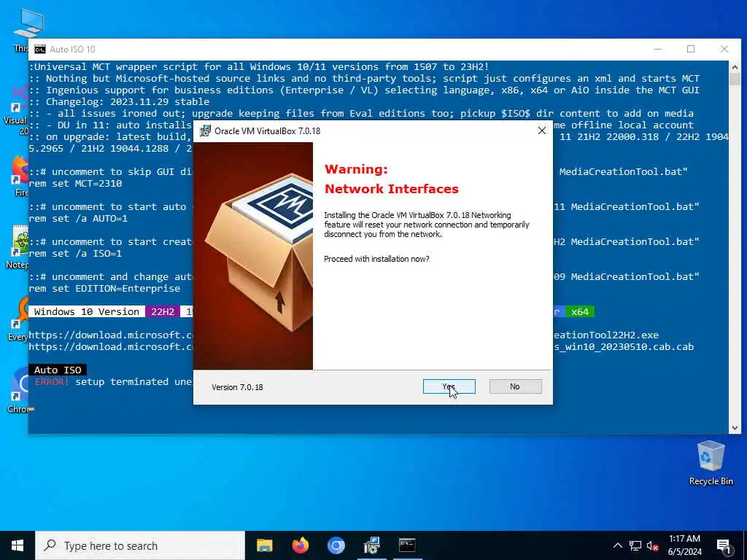Open the Windows Start menu

[x=18, y=545]
